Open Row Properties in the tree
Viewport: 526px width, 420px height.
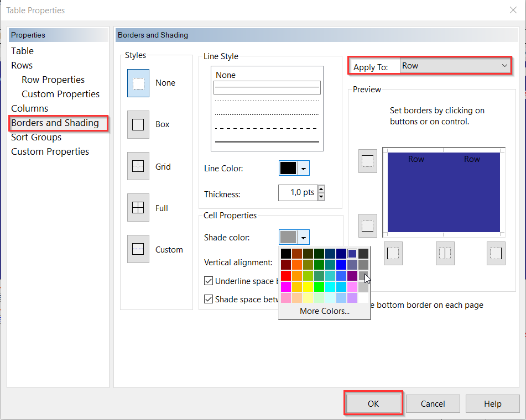click(53, 80)
